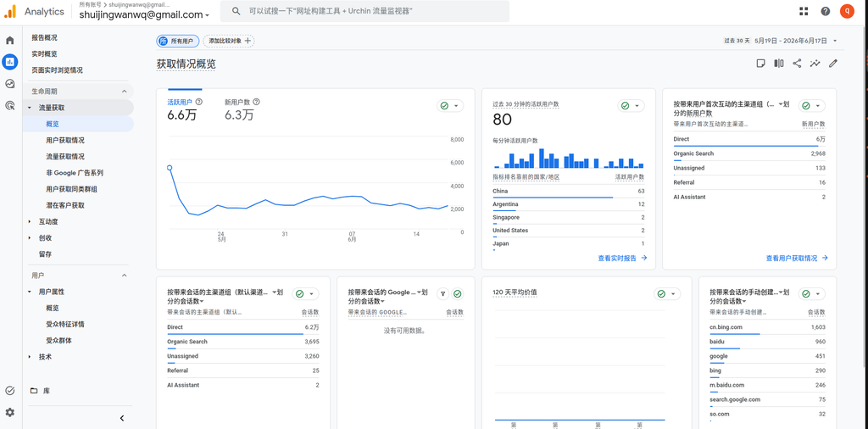
Task: Open the date range dropdown
Action: tap(835, 41)
